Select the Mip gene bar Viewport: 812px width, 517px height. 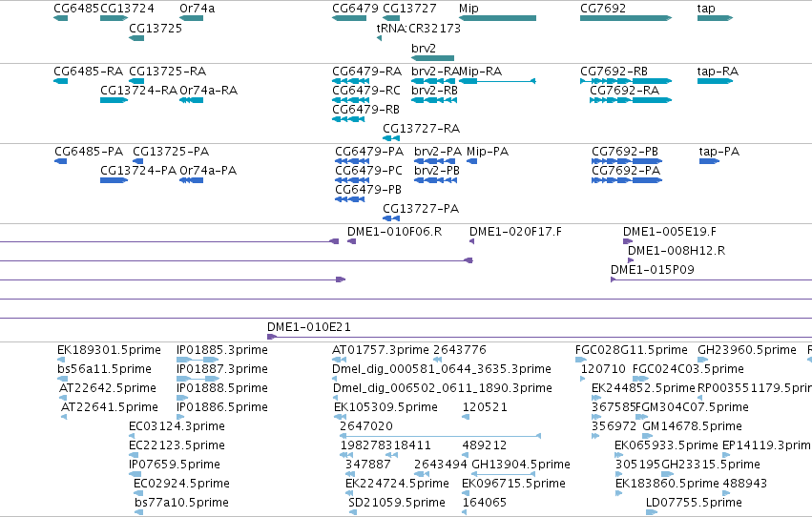click(498, 18)
